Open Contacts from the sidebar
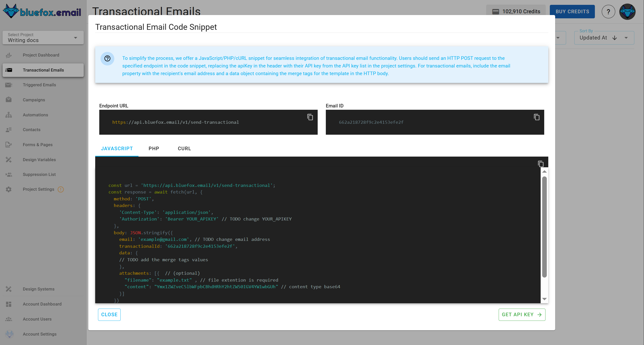Viewport: 644px width, 345px height. coord(31,130)
